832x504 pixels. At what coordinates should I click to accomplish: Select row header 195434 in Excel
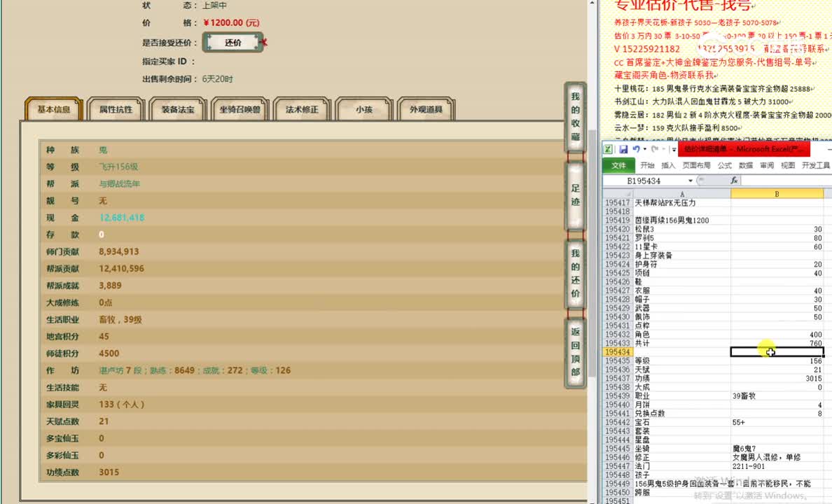tap(618, 352)
